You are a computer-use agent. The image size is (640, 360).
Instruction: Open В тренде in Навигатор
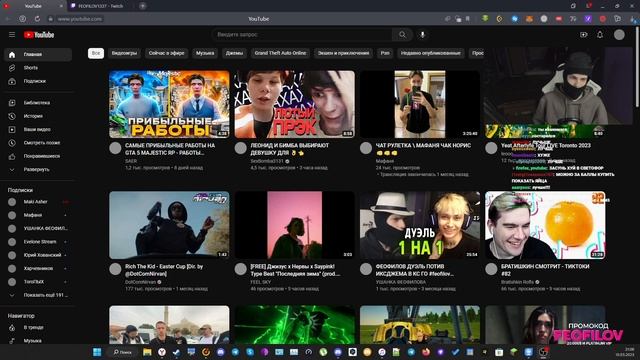click(38, 327)
